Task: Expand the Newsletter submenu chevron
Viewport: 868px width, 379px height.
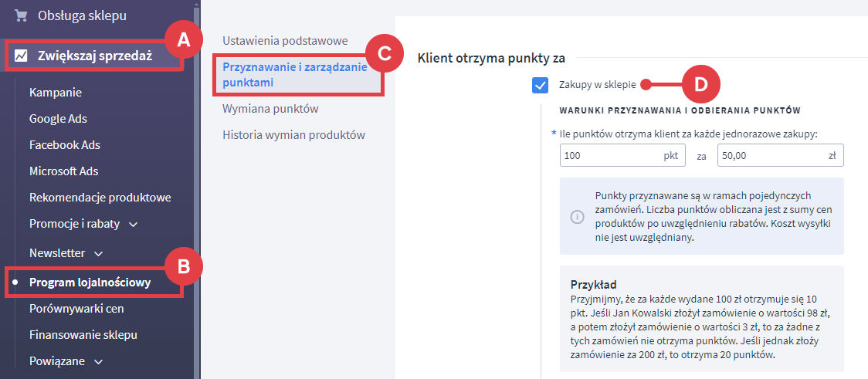Action: (x=99, y=253)
